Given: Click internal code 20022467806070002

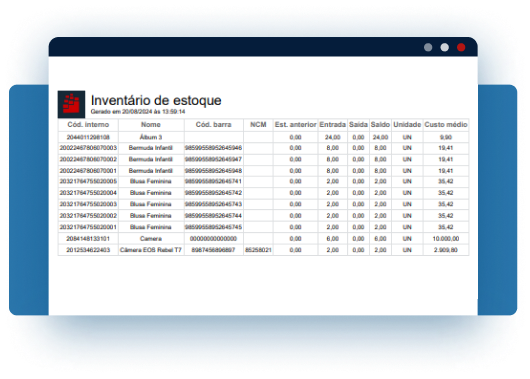Looking at the screenshot, I should [88, 159].
